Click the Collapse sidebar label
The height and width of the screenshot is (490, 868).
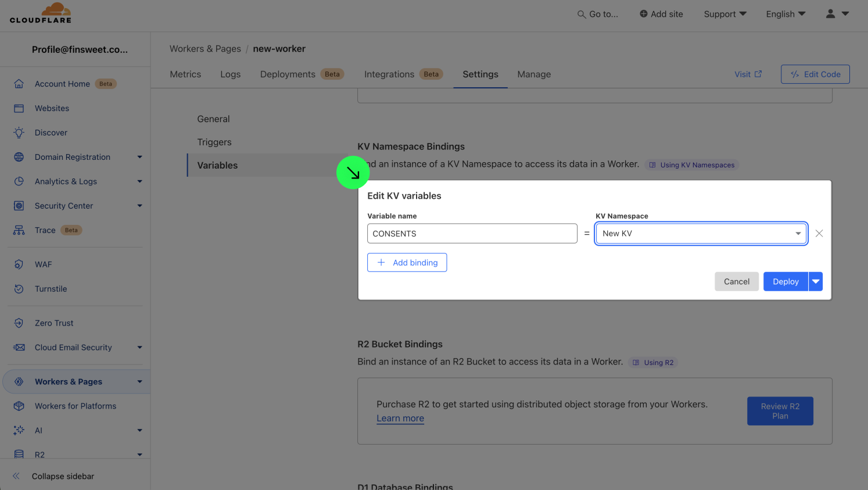point(63,476)
